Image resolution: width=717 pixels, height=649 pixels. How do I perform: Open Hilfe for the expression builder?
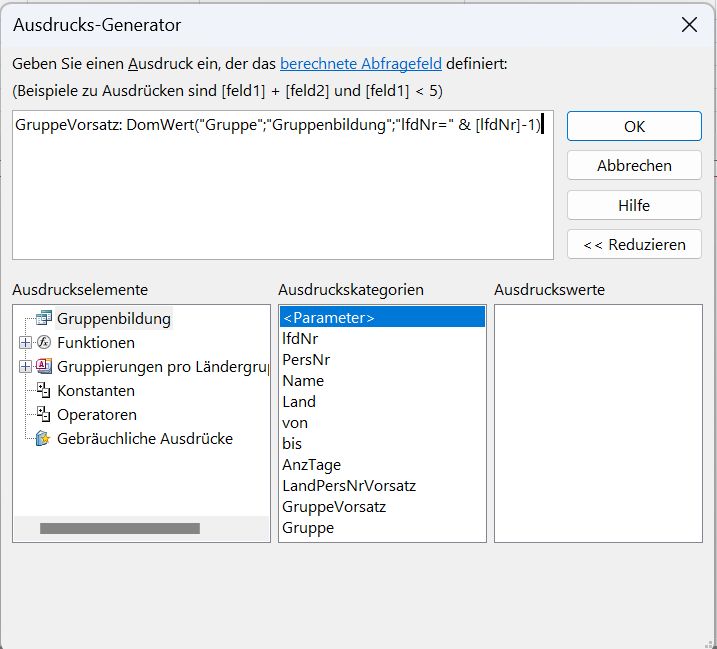tap(634, 205)
